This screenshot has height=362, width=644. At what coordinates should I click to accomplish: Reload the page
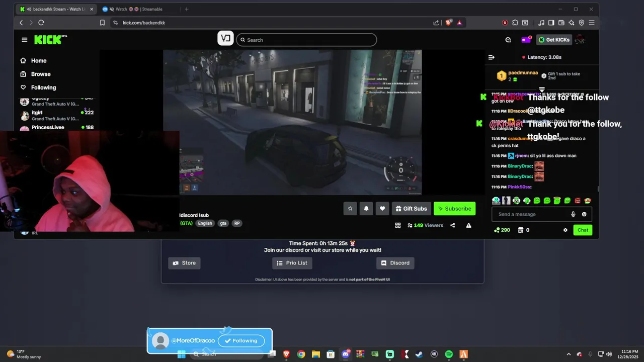coord(41,23)
